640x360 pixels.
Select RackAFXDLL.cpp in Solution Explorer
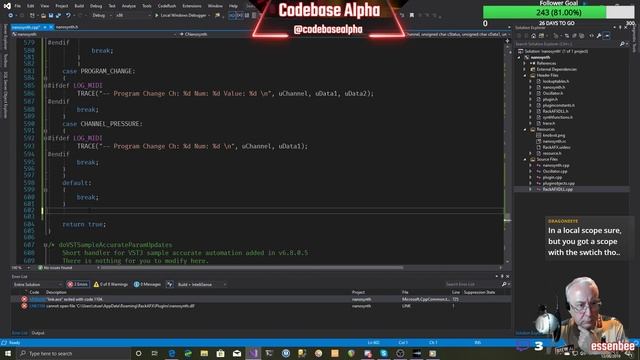point(557,189)
